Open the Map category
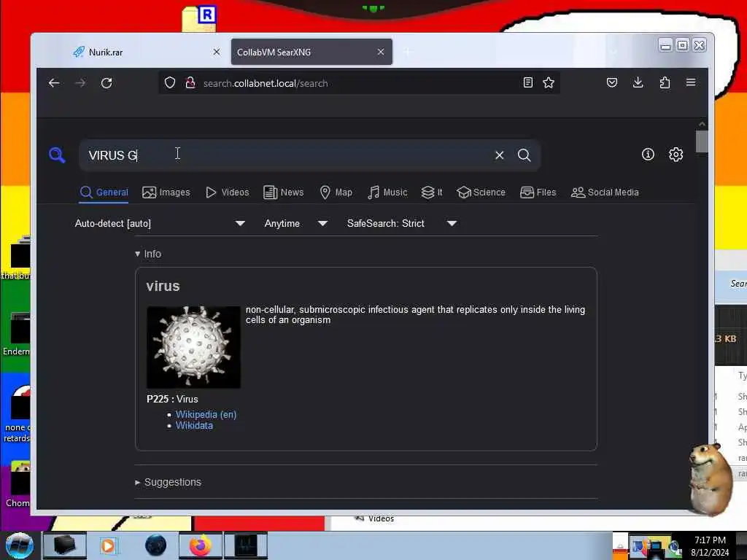Viewport: 747px width, 560px height. click(x=336, y=192)
